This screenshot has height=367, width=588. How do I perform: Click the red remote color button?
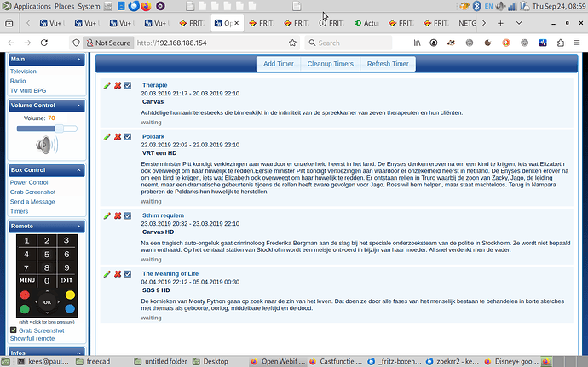coord(25,295)
